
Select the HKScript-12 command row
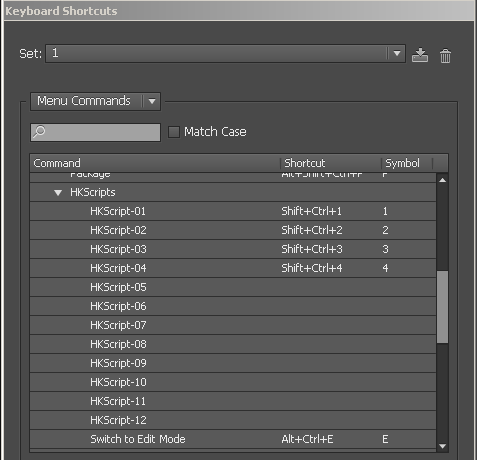pyautogui.click(x=233, y=420)
